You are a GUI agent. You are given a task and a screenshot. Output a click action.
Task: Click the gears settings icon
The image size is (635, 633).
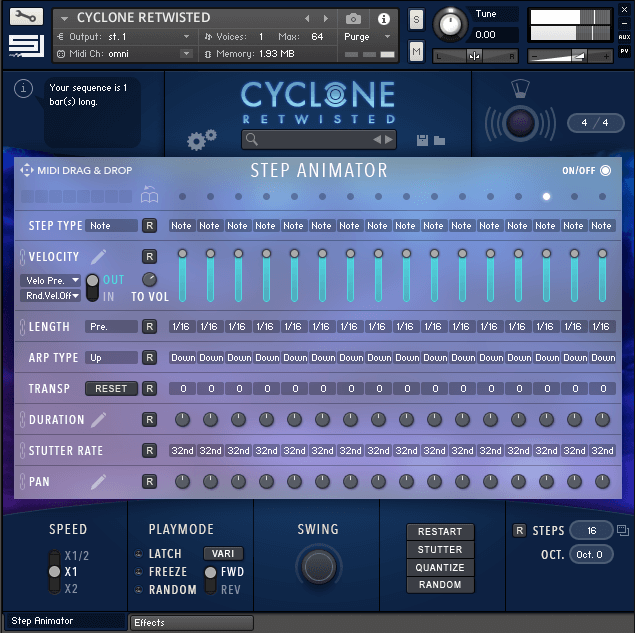pyautogui.click(x=201, y=140)
